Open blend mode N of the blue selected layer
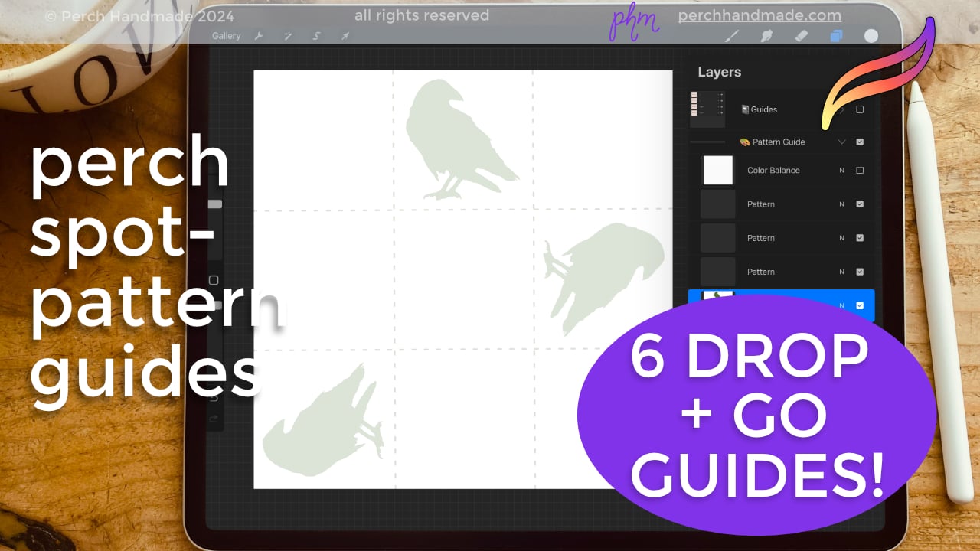This screenshot has height=551, width=980. tap(841, 305)
